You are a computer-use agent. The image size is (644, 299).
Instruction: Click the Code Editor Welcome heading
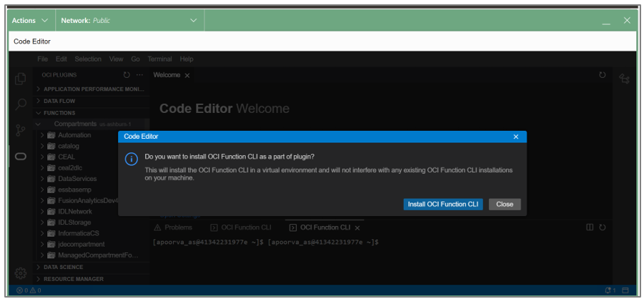click(224, 109)
